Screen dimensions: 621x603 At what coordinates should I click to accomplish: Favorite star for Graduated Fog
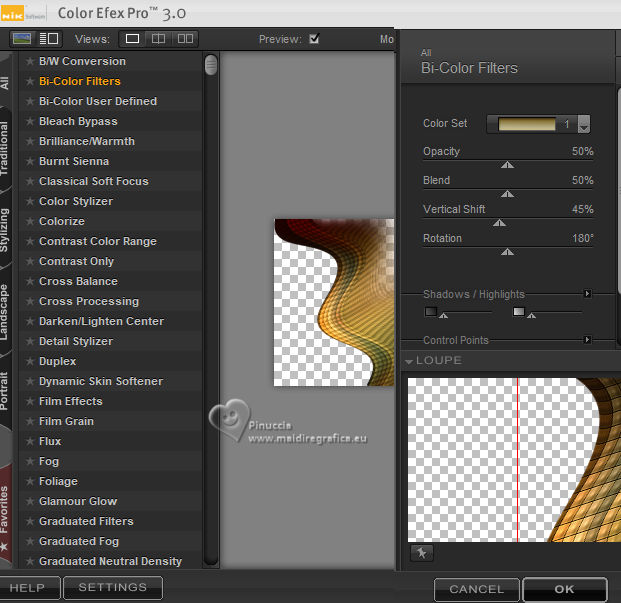click(30, 541)
